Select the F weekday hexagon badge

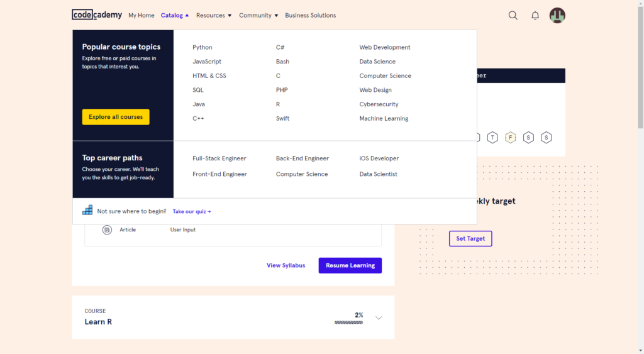[511, 138]
